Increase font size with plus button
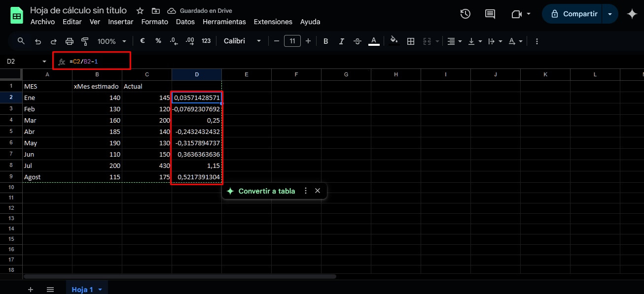This screenshot has width=644, height=294. pyautogui.click(x=308, y=41)
